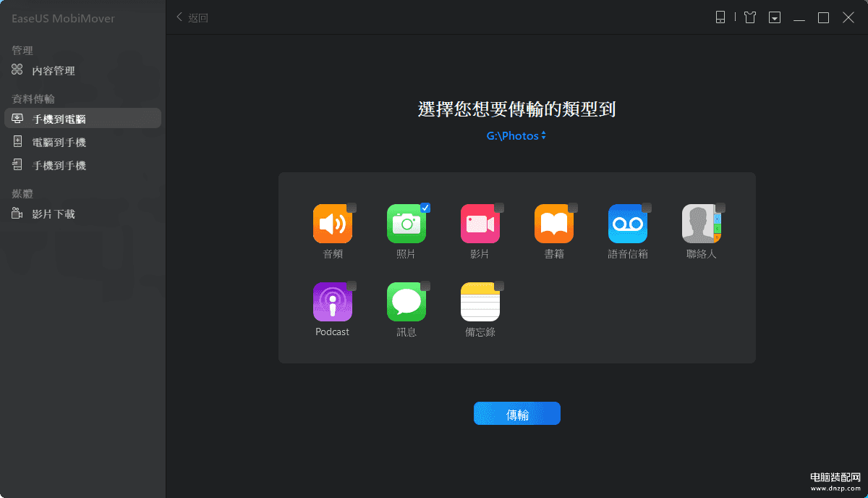
Task: Click the Audio (音頻) speaker icon
Action: [333, 224]
